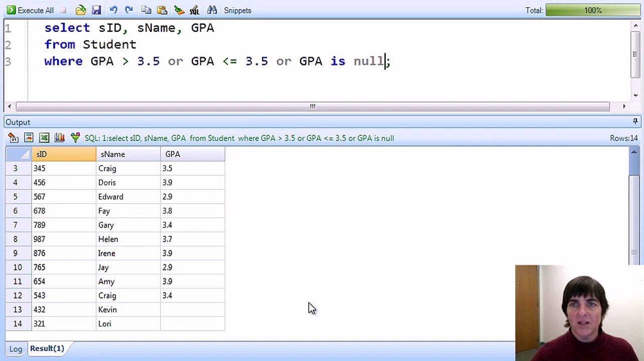The width and height of the screenshot is (644, 361).
Task: Click the export data icon in Output toolbar
Action: pos(14,138)
